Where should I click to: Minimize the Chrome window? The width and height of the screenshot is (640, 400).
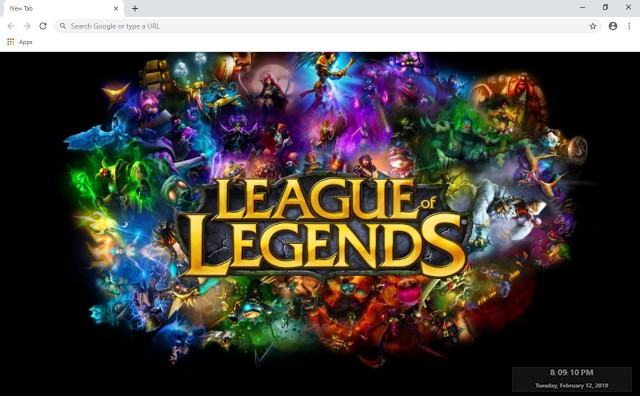pos(582,8)
